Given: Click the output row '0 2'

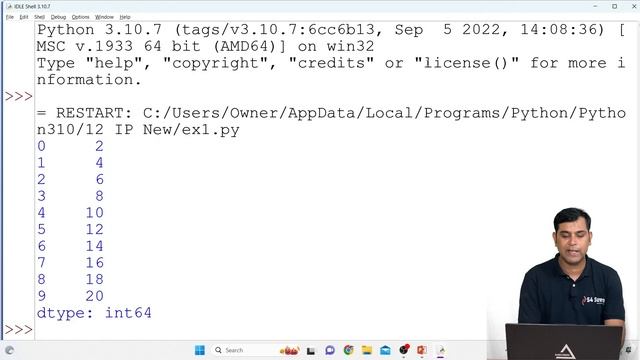Looking at the screenshot, I should click(71, 146).
